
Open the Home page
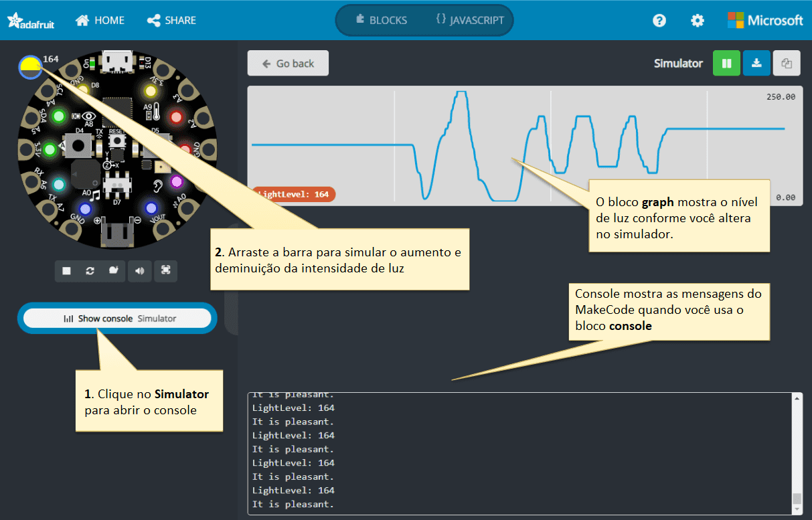coord(100,21)
